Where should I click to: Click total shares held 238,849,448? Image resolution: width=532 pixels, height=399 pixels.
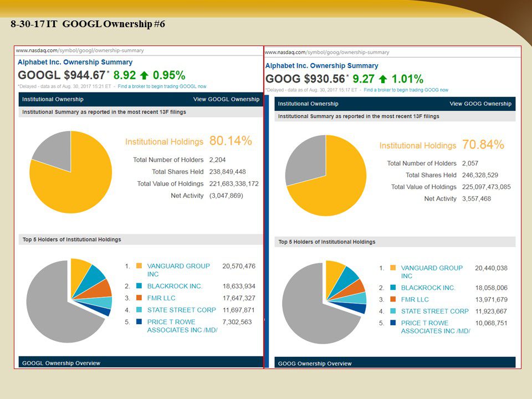tap(227, 172)
